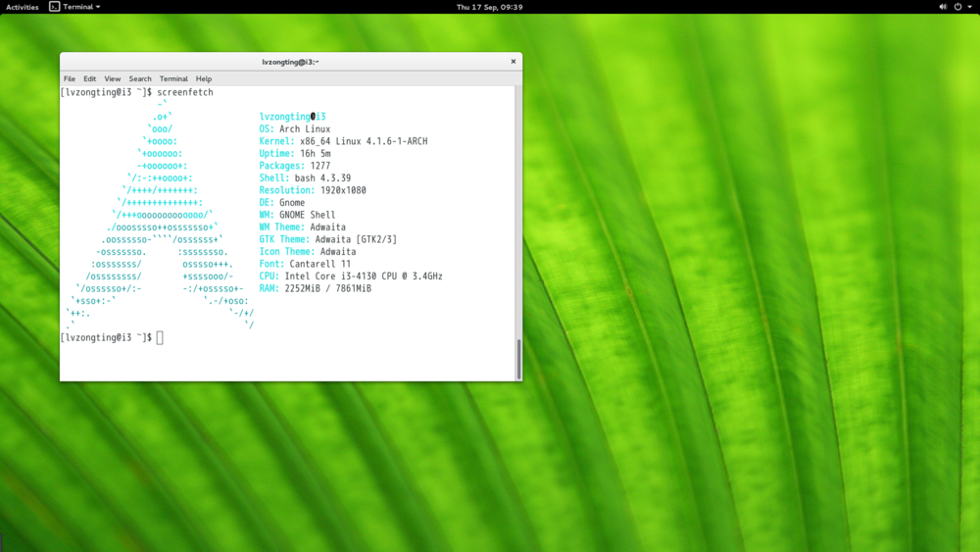The width and height of the screenshot is (980, 552).
Task: Click the power icon in top bar
Action: click(x=957, y=7)
